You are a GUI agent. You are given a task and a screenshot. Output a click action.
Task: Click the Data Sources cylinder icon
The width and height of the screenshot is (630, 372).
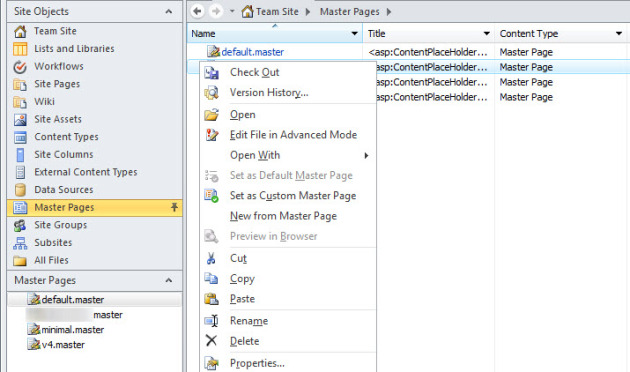pyautogui.click(x=20, y=190)
